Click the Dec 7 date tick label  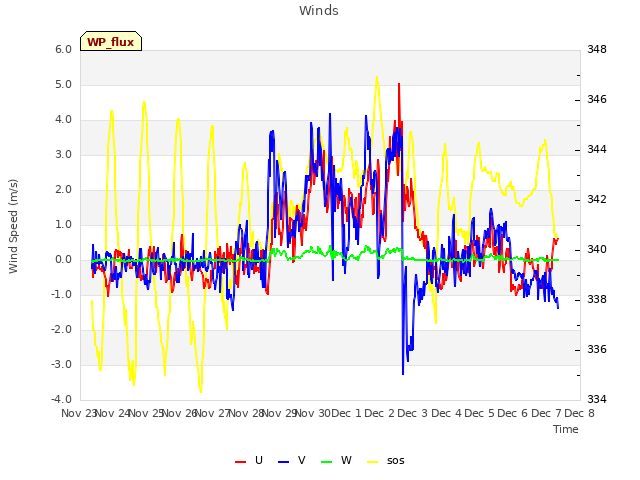tap(546, 413)
